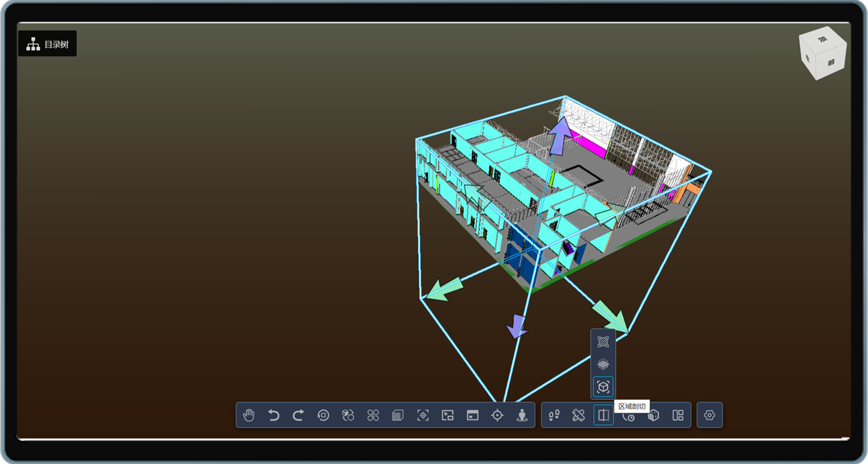Click the 顶 face on view cube
This screenshot has width=868, height=464.
point(823,39)
